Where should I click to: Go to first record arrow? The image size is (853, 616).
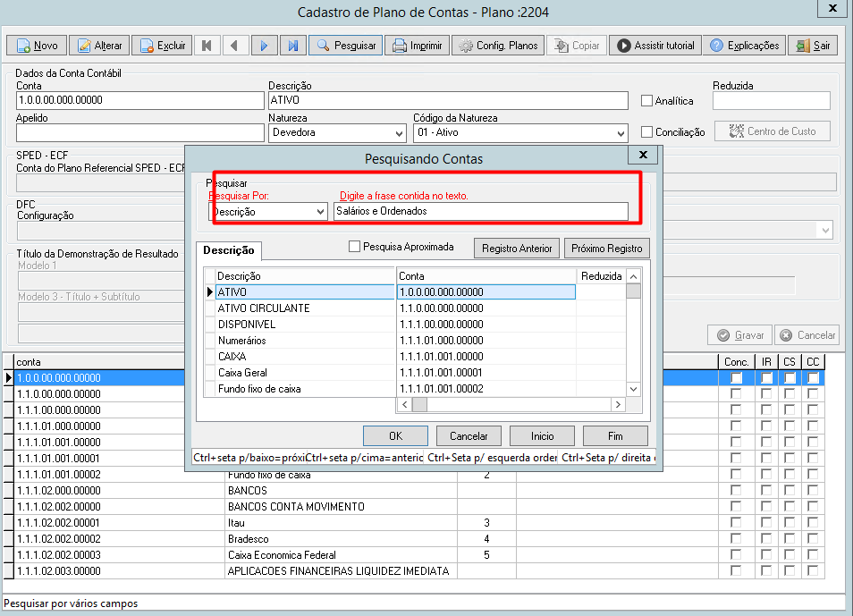click(207, 46)
